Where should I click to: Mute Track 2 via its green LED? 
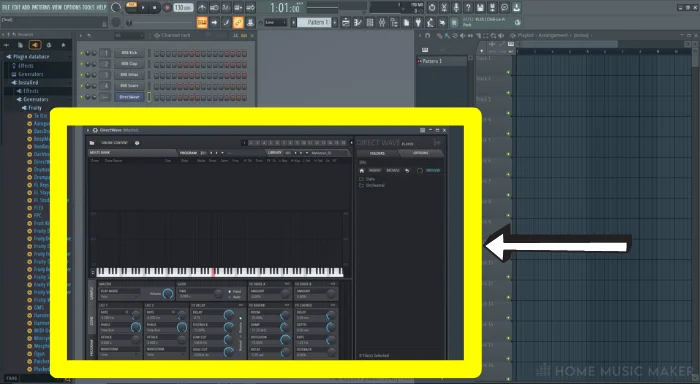[x=508, y=93]
